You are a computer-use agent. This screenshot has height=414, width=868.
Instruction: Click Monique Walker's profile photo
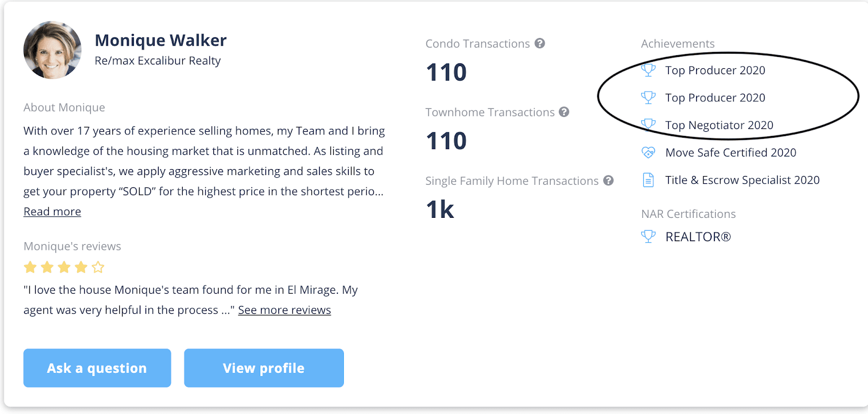[53, 50]
